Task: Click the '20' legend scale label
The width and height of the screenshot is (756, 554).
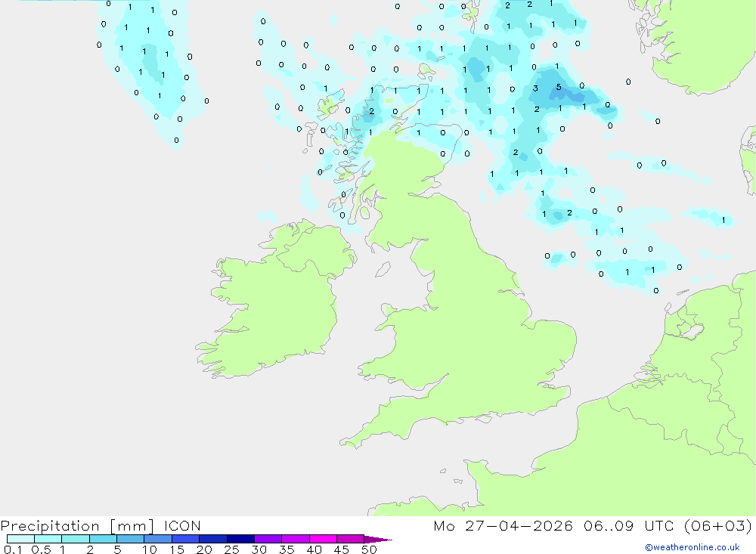Action: pos(204,549)
